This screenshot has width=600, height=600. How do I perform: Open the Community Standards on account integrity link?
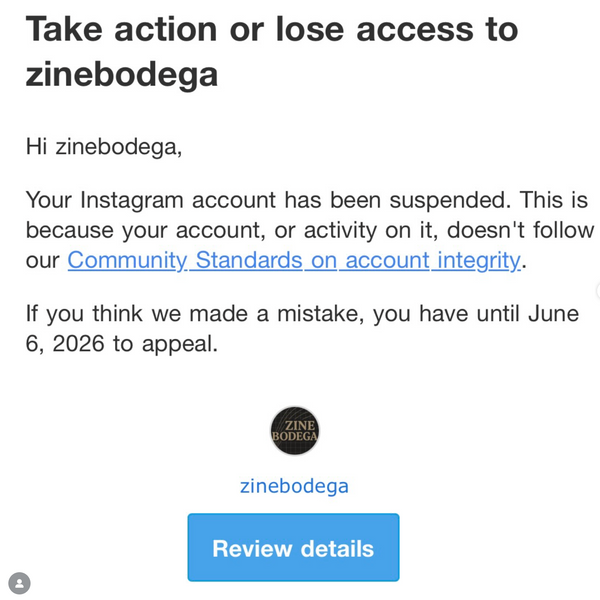point(294,261)
